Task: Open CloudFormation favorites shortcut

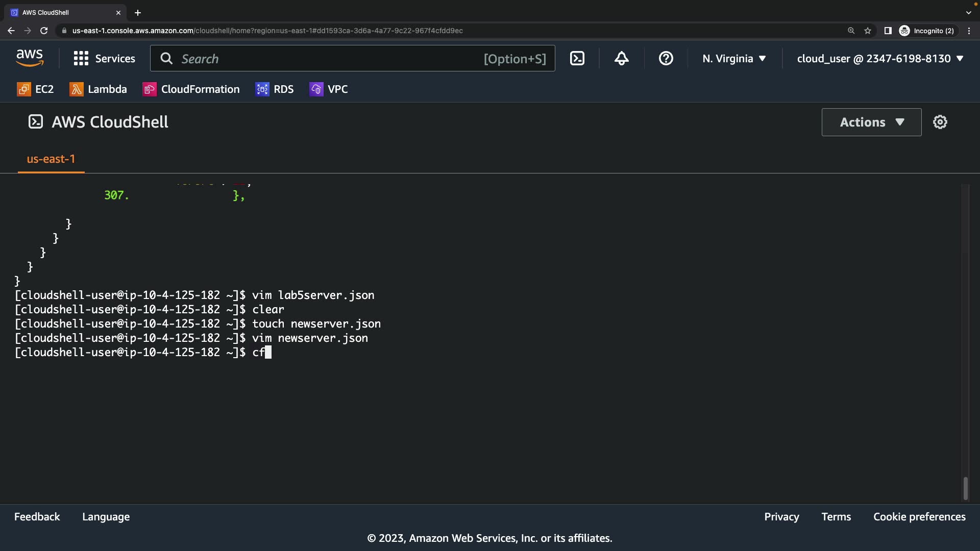Action: [x=191, y=89]
